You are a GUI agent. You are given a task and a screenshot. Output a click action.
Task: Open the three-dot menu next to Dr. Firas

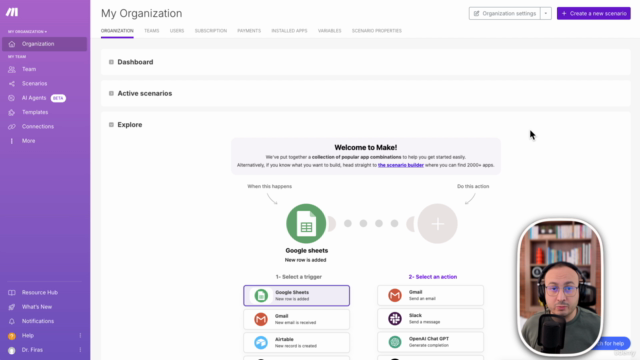point(80,350)
